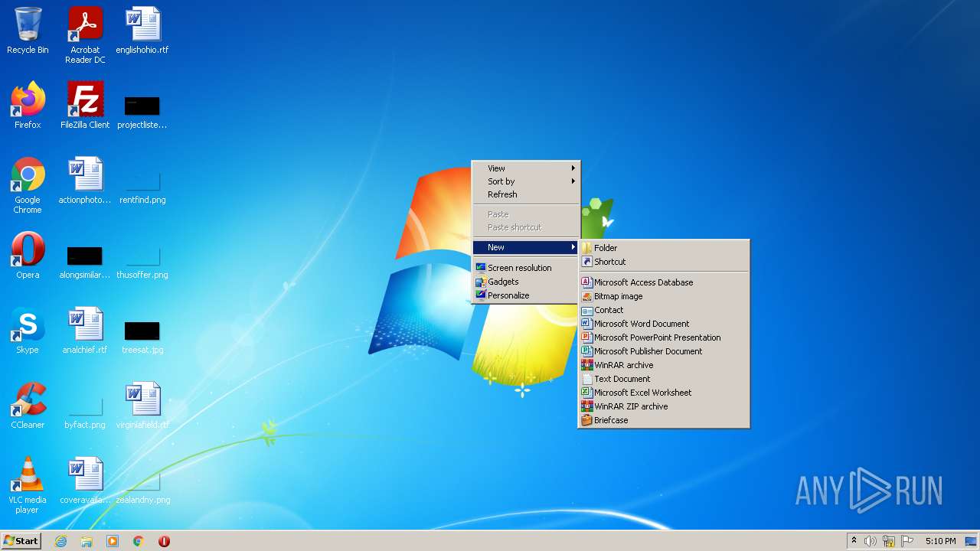
Task: Select the Google Chrome desktop shortcut
Action: [x=28, y=185]
